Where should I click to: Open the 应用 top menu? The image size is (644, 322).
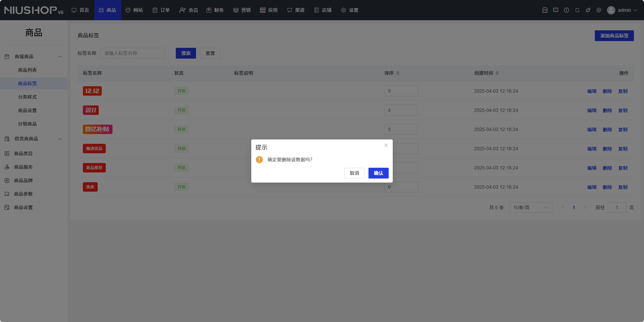(269, 10)
